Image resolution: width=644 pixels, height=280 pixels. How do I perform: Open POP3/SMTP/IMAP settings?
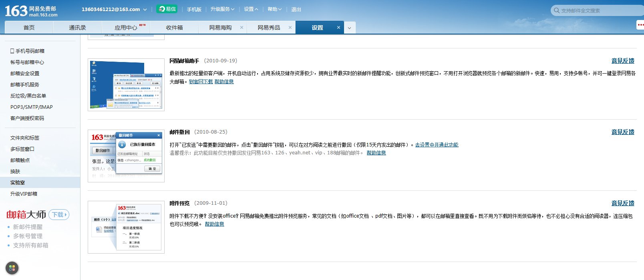[x=31, y=107]
